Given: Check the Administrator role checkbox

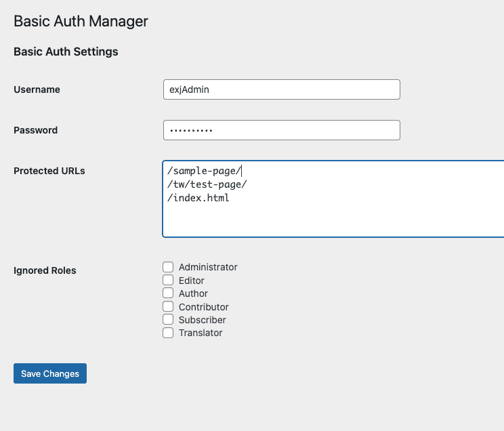Looking at the screenshot, I should 168,267.
